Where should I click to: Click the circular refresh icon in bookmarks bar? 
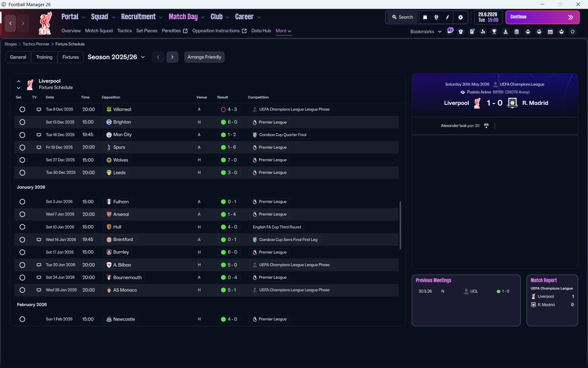point(572,32)
